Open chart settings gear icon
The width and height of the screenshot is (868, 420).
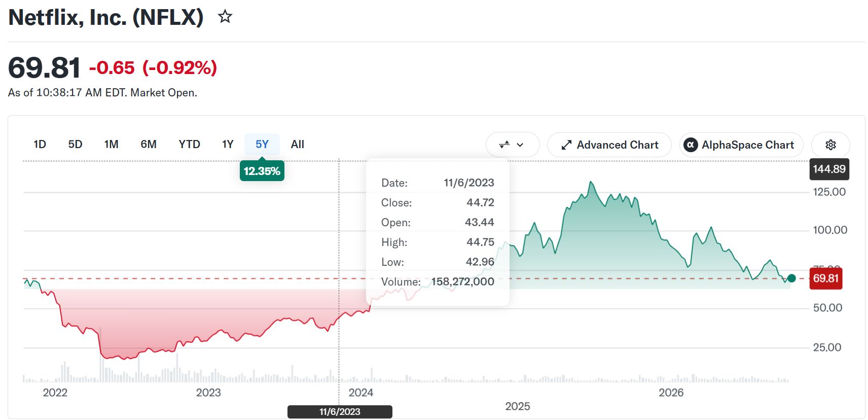tap(830, 145)
